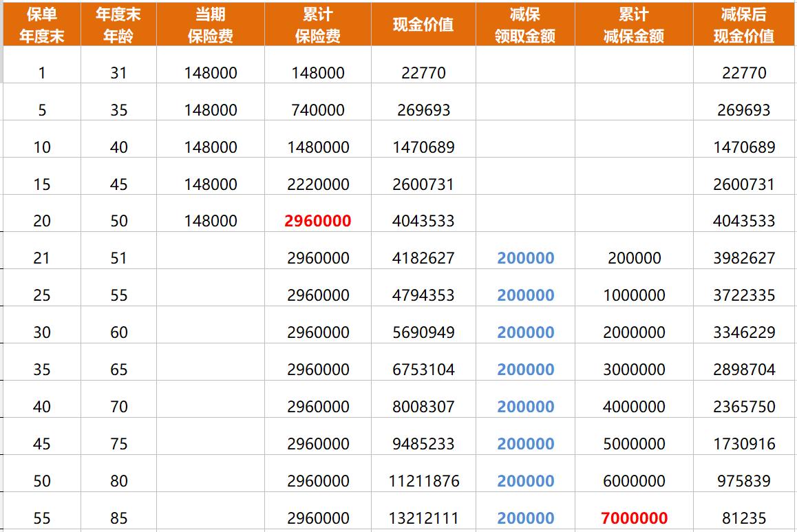Click the 减保后现金价值 header

coord(737,22)
